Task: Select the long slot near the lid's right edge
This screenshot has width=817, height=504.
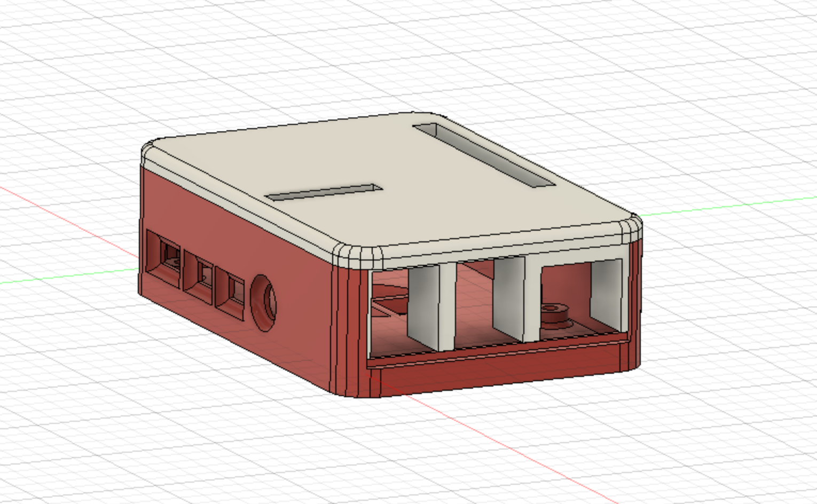Action: (485, 155)
